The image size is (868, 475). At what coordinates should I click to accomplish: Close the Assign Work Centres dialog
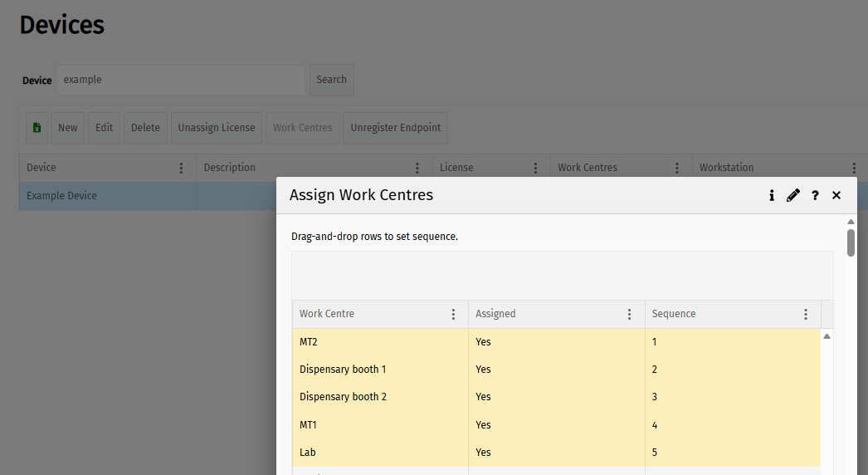(x=836, y=195)
